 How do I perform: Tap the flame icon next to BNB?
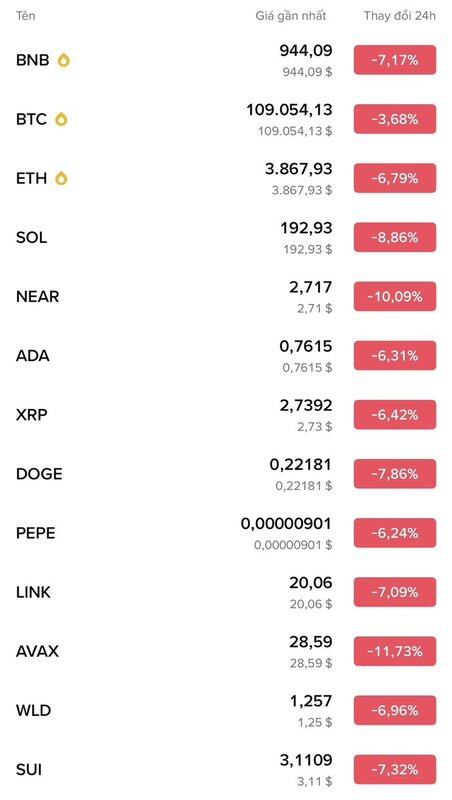(64, 60)
